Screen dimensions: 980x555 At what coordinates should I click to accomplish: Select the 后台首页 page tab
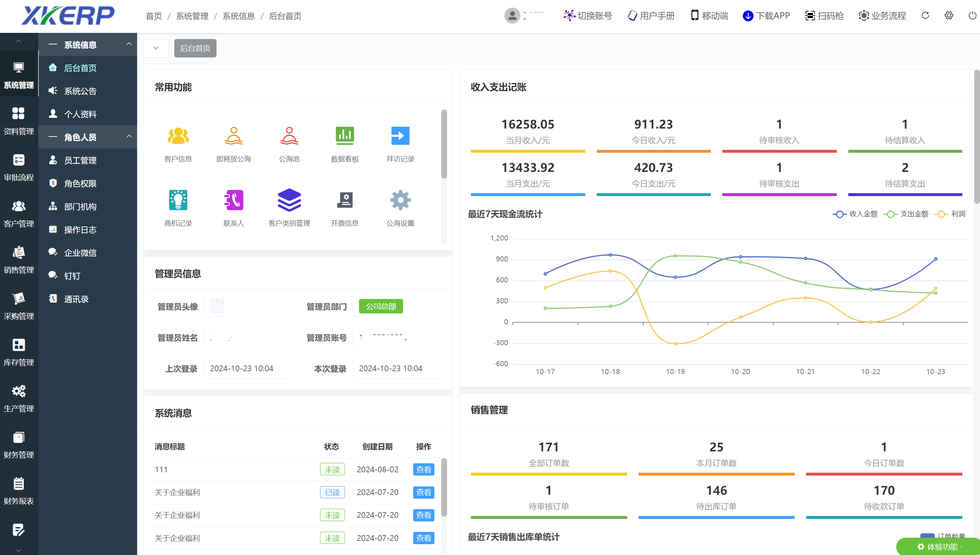coord(195,48)
